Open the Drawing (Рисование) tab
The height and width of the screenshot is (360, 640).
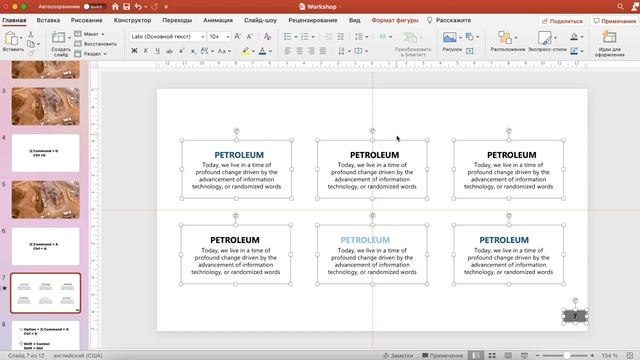pos(87,20)
